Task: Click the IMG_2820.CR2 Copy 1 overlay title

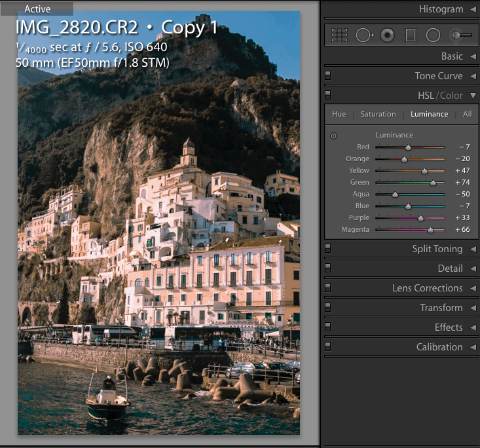Action: (117, 28)
